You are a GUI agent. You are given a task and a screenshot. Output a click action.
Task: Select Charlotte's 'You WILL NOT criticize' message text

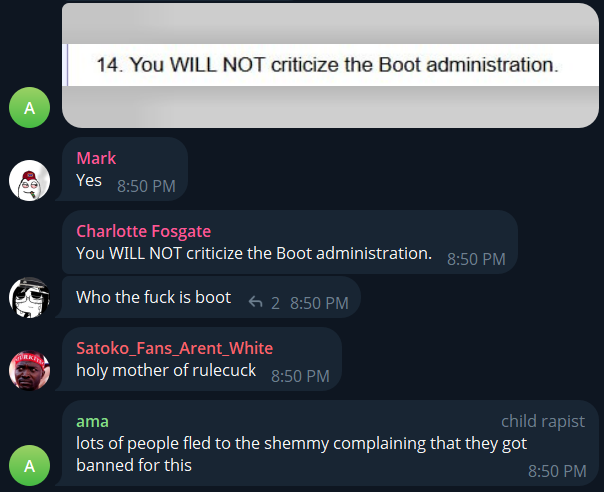tap(254, 254)
